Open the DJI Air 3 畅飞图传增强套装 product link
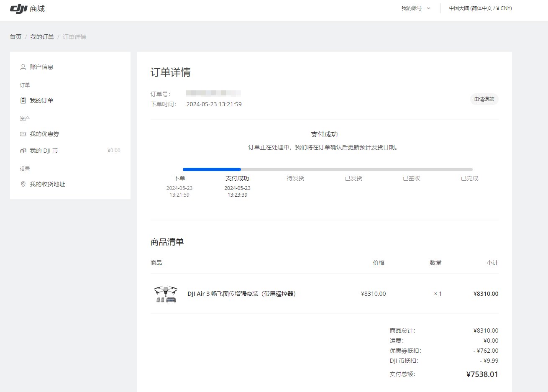This screenshot has width=548, height=392. 243,294
